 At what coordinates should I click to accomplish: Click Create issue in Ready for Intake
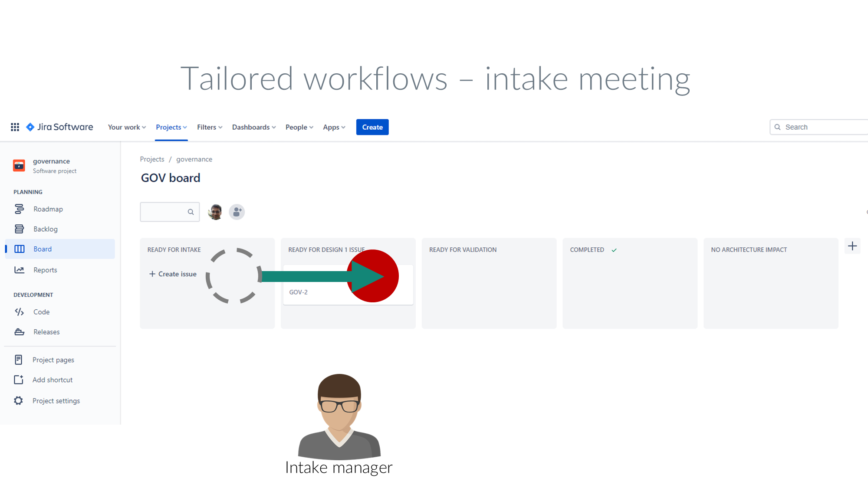tap(173, 274)
